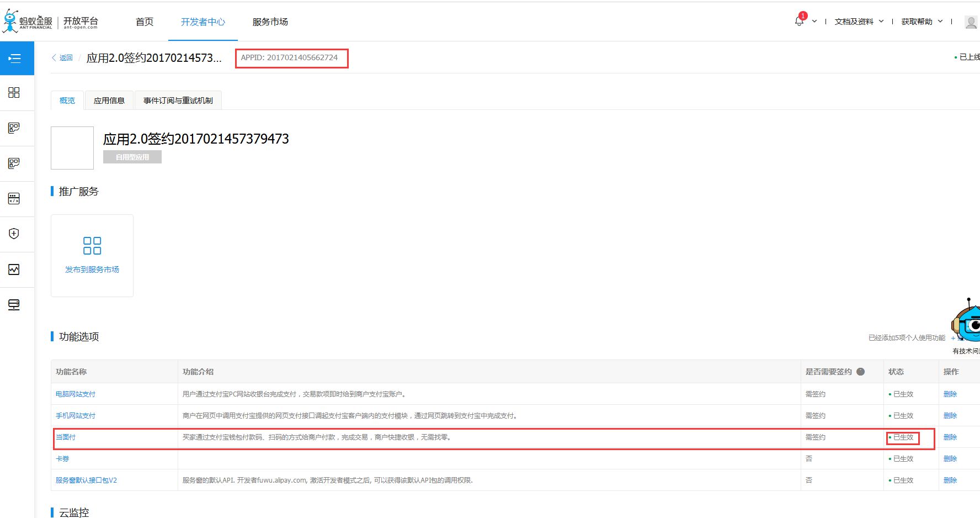
Task: Open the 手机网站支付 feature link
Action: [76, 416]
